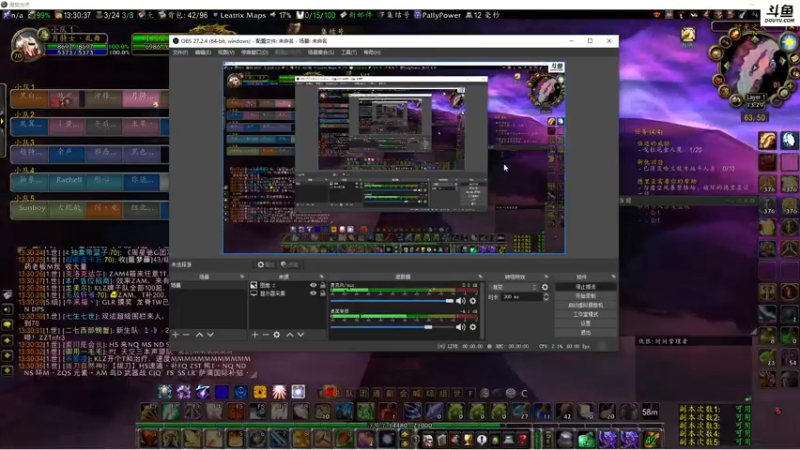Click the second mixer channel's volume slider
The height and width of the screenshot is (450, 800).
[392, 327]
